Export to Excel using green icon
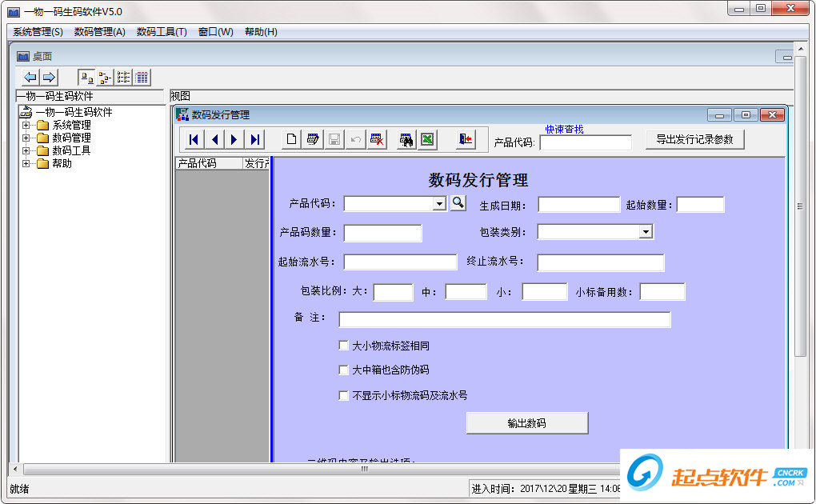 coord(427,139)
